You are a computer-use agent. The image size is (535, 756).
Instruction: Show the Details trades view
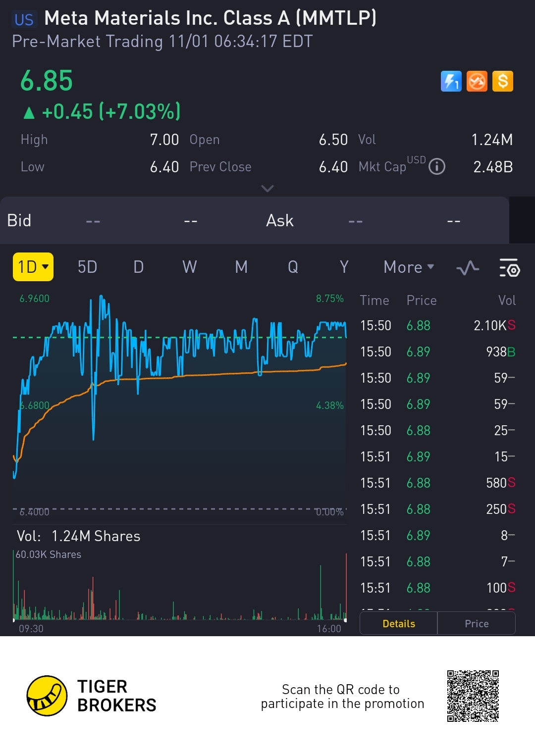399,623
